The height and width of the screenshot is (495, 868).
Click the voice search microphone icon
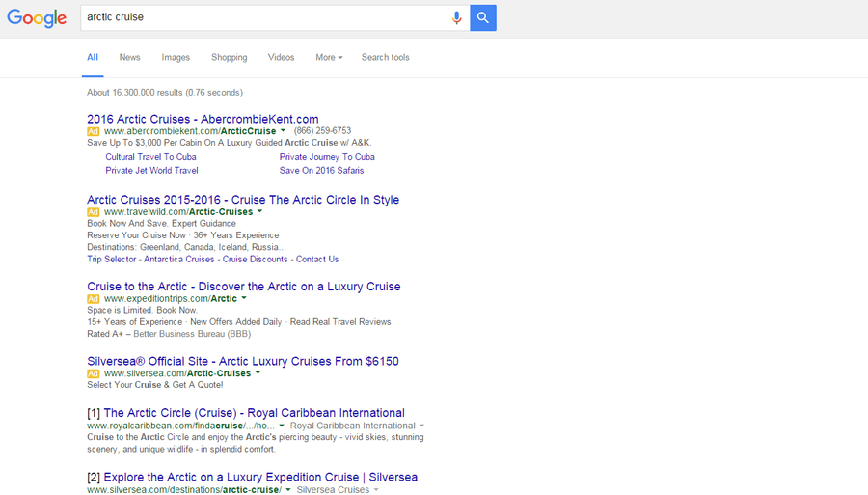pyautogui.click(x=456, y=17)
